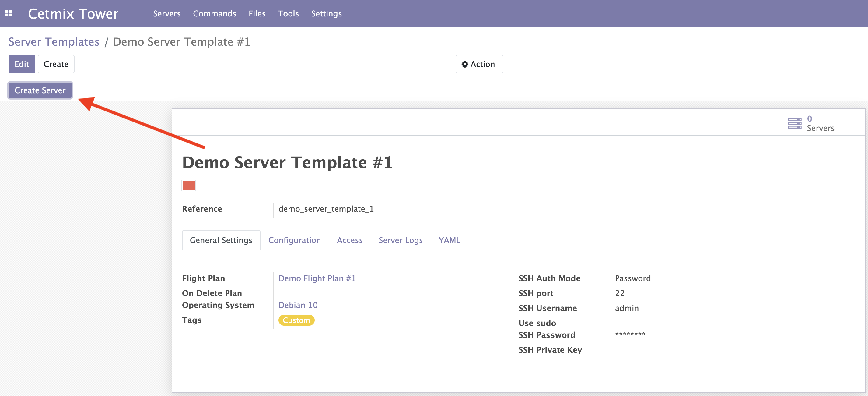Open the Settings menu
The width and height of the screenshot is (868, 396).
(x=326, y=13)
